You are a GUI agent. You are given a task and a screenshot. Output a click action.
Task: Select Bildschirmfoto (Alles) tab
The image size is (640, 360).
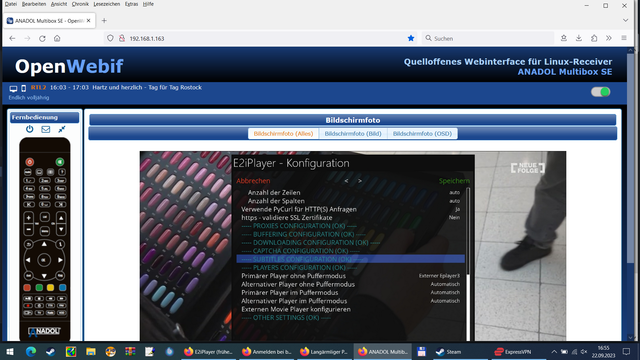pos(283,133)
